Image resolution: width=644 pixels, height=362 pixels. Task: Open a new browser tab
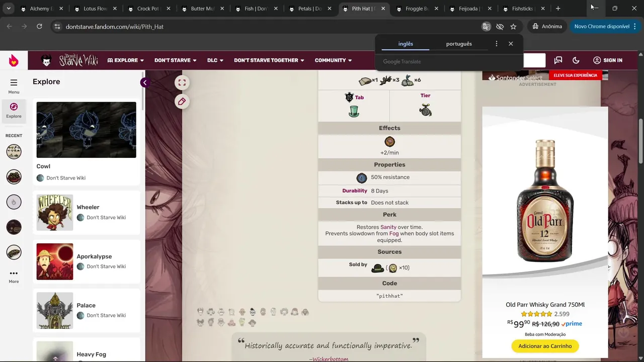(558, 9)
